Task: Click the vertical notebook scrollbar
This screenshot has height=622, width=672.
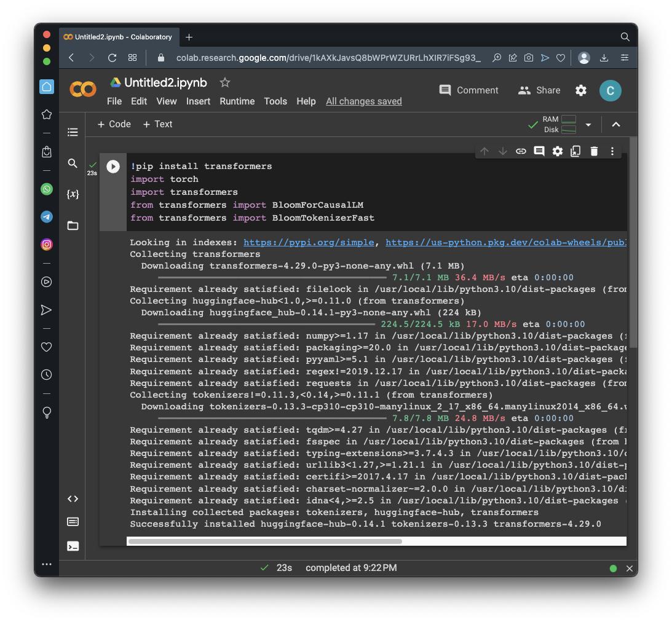Action: [633, 243]
